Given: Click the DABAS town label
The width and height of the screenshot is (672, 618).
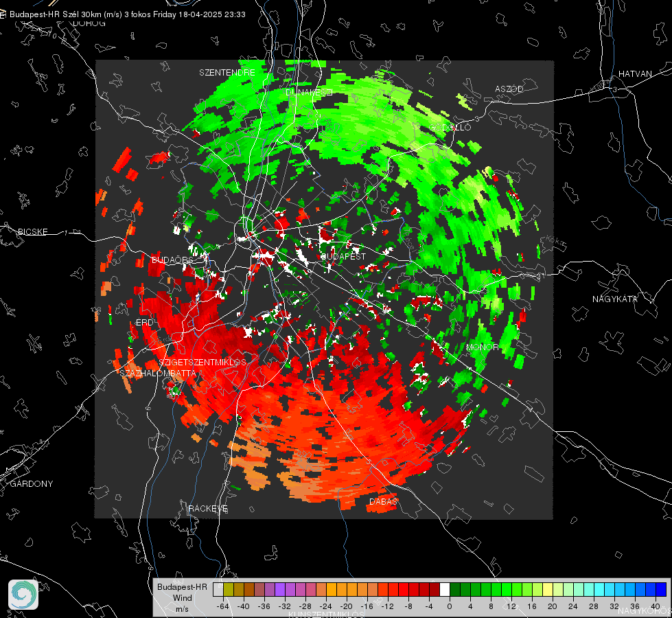Looking at the screenshot, I should 383,501.
